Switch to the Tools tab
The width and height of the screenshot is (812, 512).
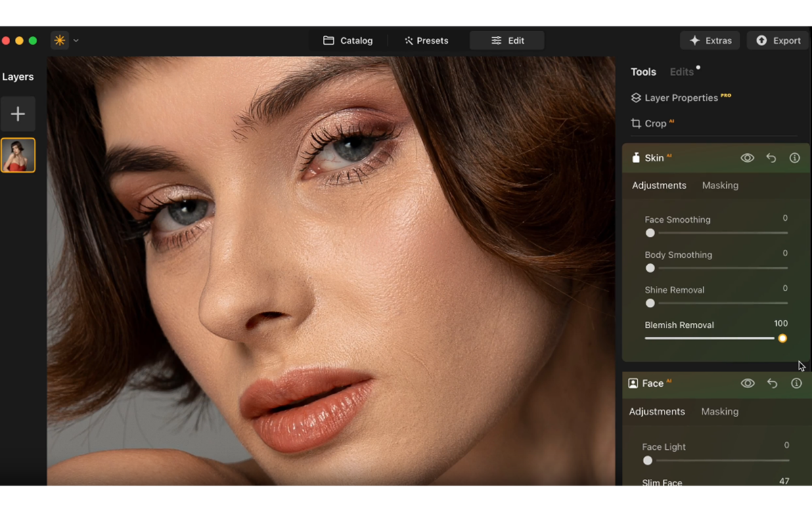644,72
